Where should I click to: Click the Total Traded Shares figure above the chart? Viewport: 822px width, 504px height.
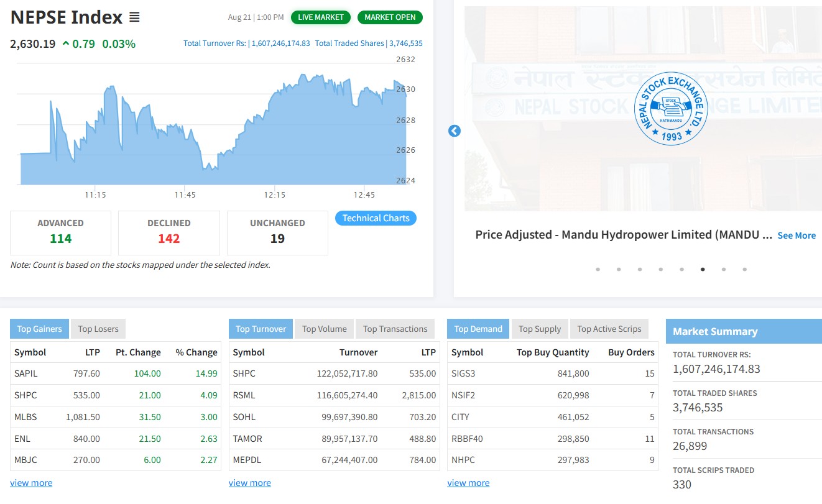point(369,44)
